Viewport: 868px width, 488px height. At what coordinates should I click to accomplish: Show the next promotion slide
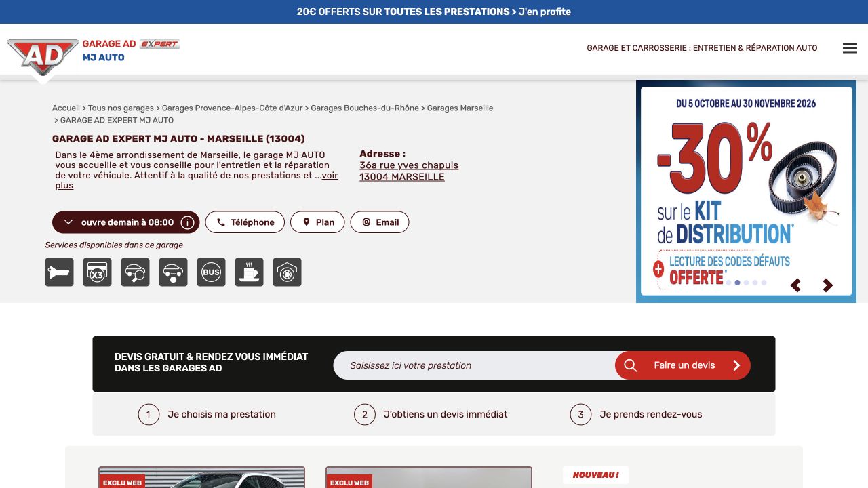[x=827, y=285]
